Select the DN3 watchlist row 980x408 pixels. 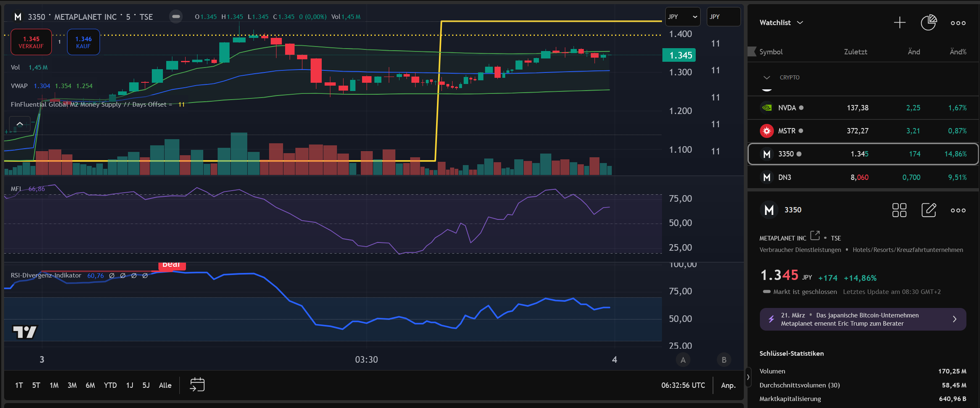click(x=863, y=177)
